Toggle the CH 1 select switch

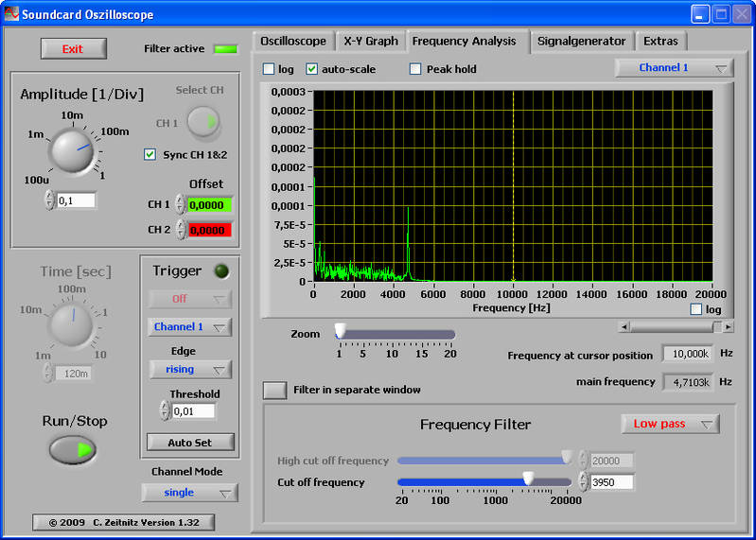[x=204, y=121]
